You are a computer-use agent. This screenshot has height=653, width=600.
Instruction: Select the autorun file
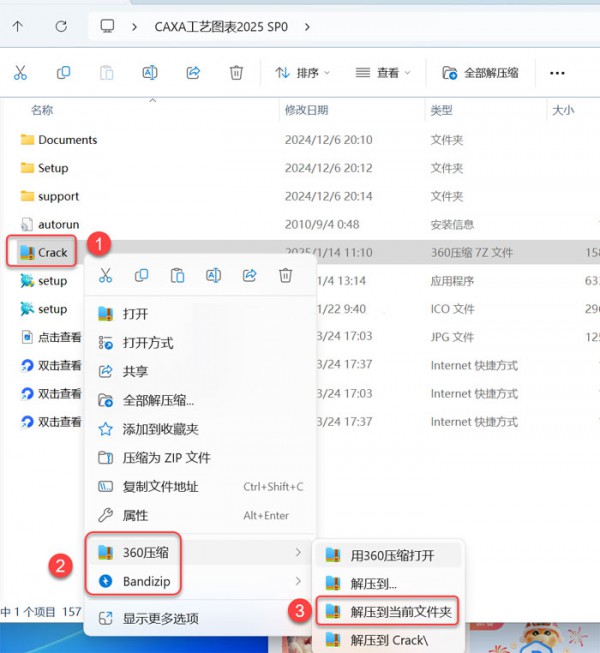pos(59,225)
